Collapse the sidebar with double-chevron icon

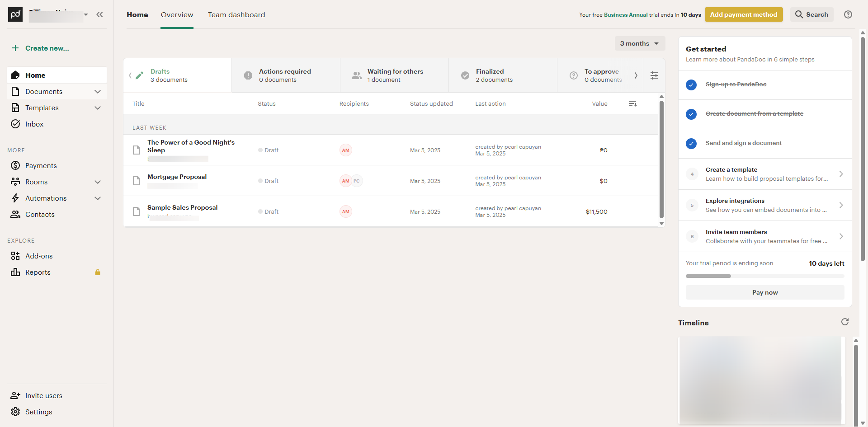pyautogui.click(x=99, y=14)
